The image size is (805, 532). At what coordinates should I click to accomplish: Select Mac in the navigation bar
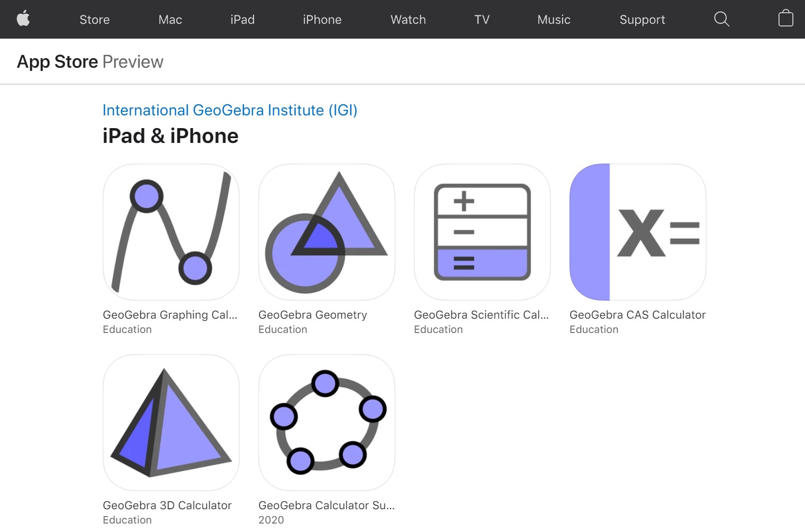coord(170,20)
